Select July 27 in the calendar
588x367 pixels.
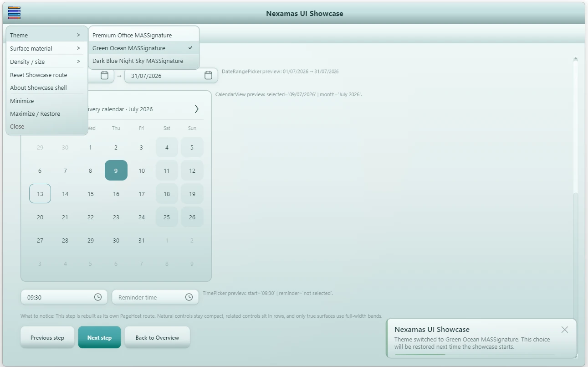pyautogui.click(x=40, y=240)
